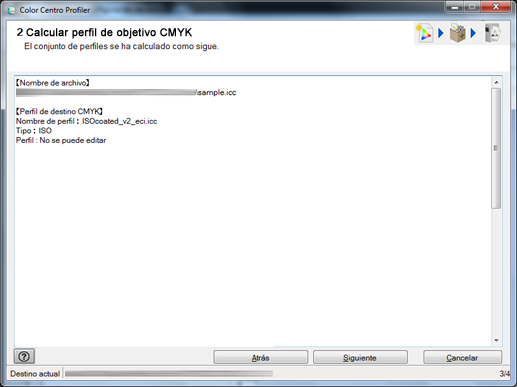Click 'Perfil : No se puede editar' line
517x387 pixels.
[x=61, y=140]
